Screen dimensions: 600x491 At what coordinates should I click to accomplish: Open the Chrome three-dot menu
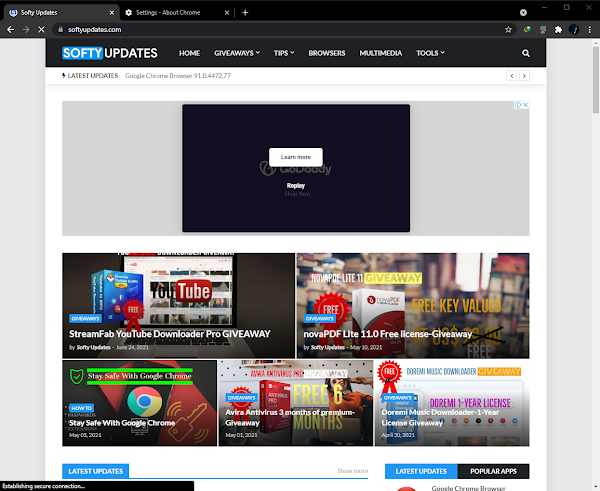tap(589, 29)
